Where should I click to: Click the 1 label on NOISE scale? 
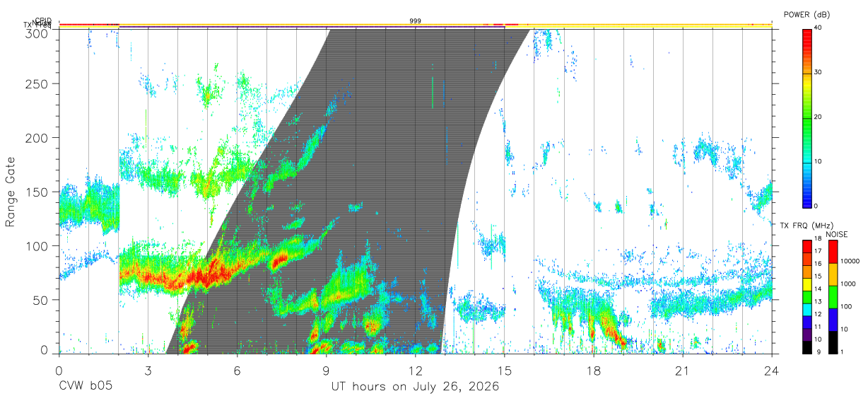pos(843,351)
